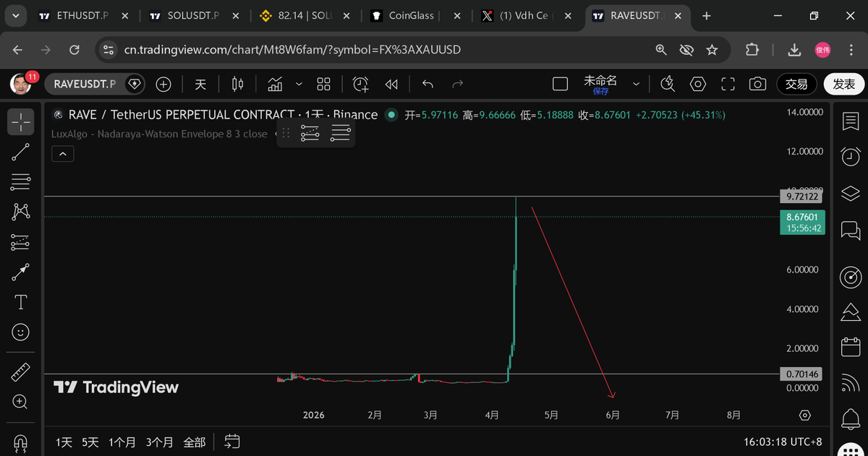Open the object tree layers panel
The width and height of the screenshot is (868, 456).
click(x=851, y=193)
